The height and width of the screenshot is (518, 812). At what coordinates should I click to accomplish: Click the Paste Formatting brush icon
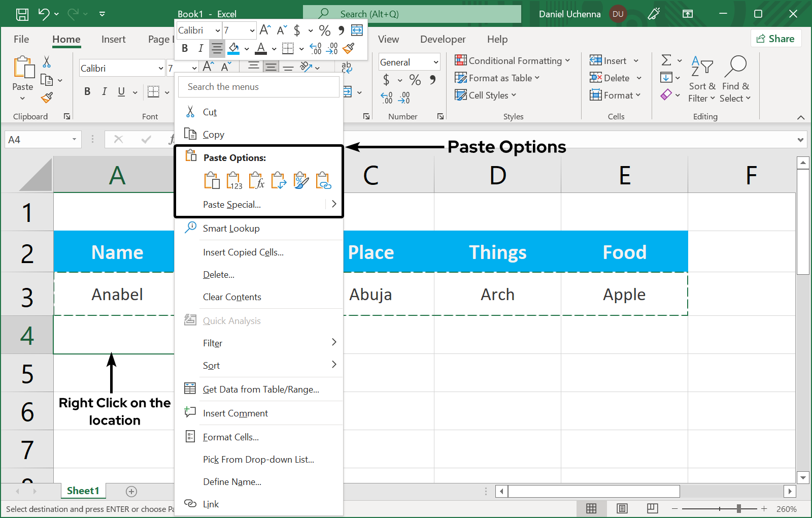[301, 181]
